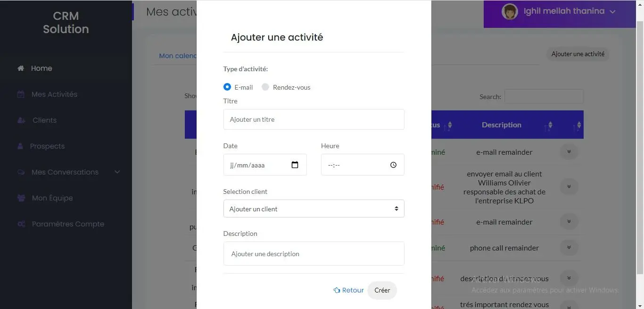This screenshot has width=644, height=309.
Task: Expand the Mes Conversations submenu
Action: coord(117,172)
